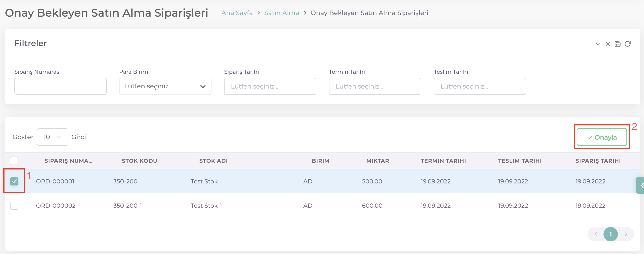Save filters with the disk icon
Screen dimensions: 644x254
point(617,44)
